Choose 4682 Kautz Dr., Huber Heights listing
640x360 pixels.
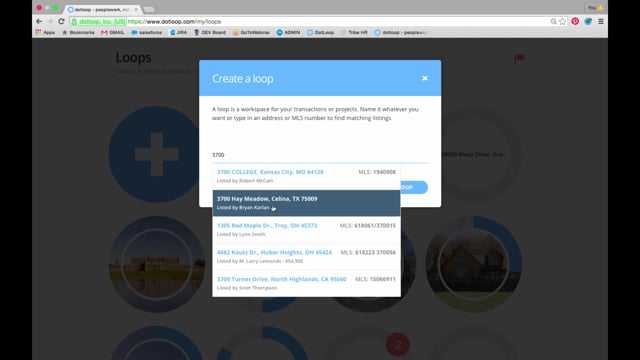click(x=306, y=256)
